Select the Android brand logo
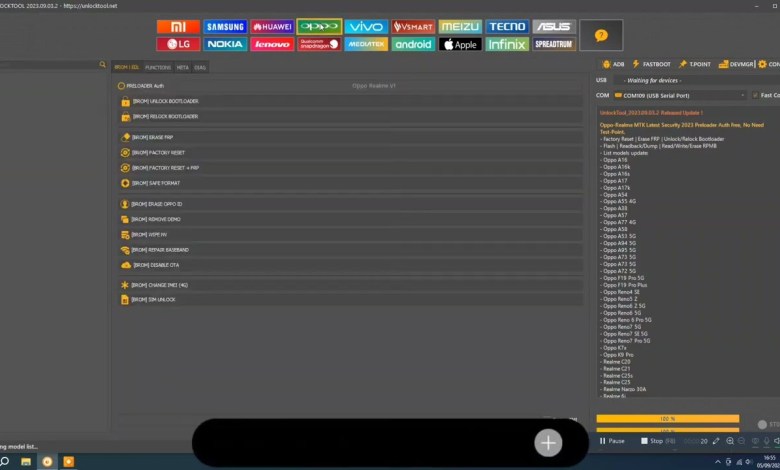This screenshot has height=470, width=780. 413,44
